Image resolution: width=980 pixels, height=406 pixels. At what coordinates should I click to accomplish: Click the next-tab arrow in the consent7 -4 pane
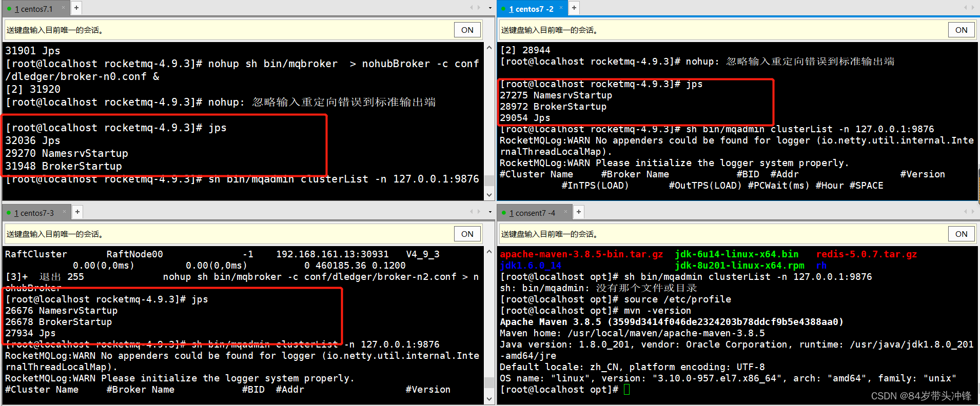(973, 212)
